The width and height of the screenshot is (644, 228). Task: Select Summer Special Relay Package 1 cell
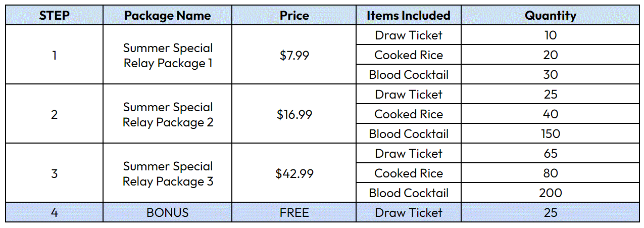[x=168, y=55]
